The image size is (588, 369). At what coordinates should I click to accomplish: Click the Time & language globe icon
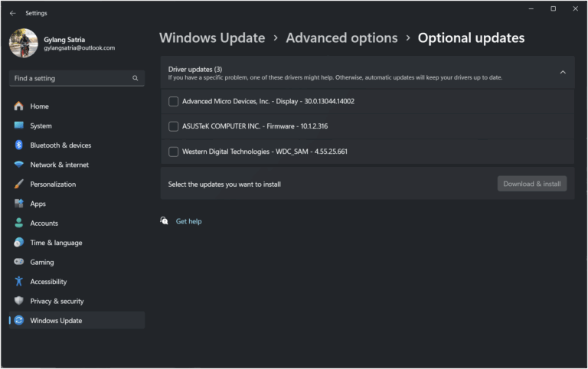click(18, 243)
